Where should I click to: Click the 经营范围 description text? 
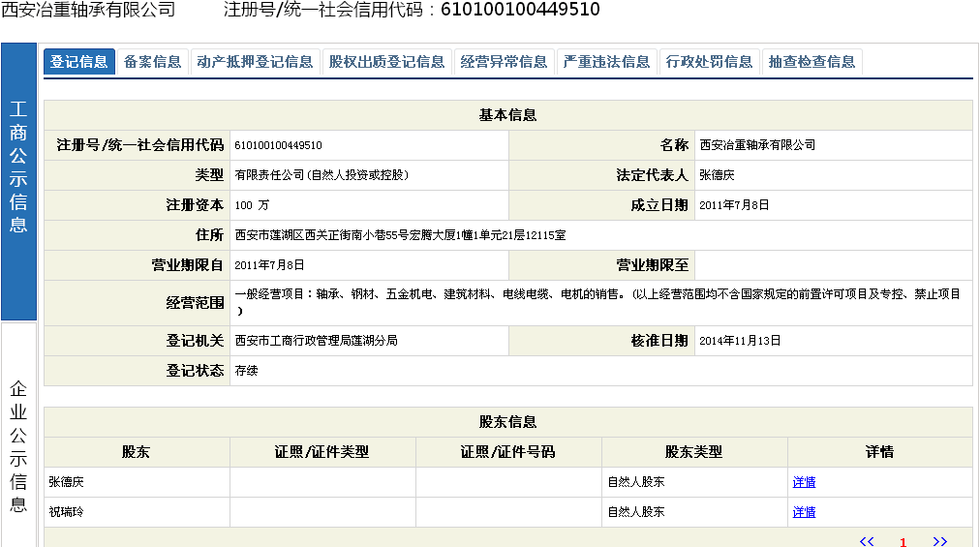tap(597, 295)
